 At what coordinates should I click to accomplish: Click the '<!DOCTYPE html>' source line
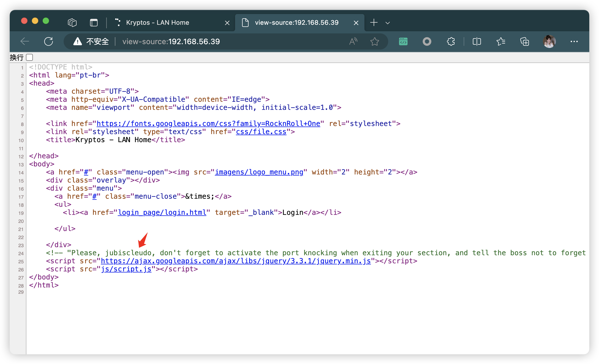(x=61, y=67)
